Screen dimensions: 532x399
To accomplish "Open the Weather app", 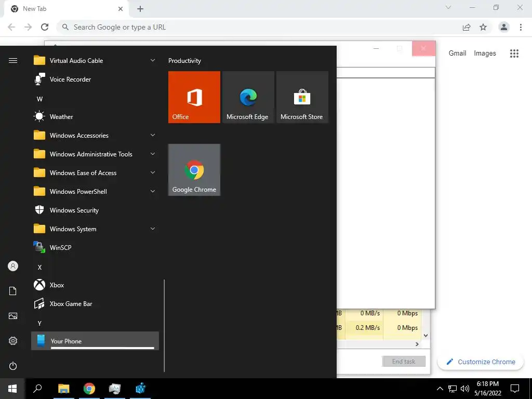I will click(95, 117).
